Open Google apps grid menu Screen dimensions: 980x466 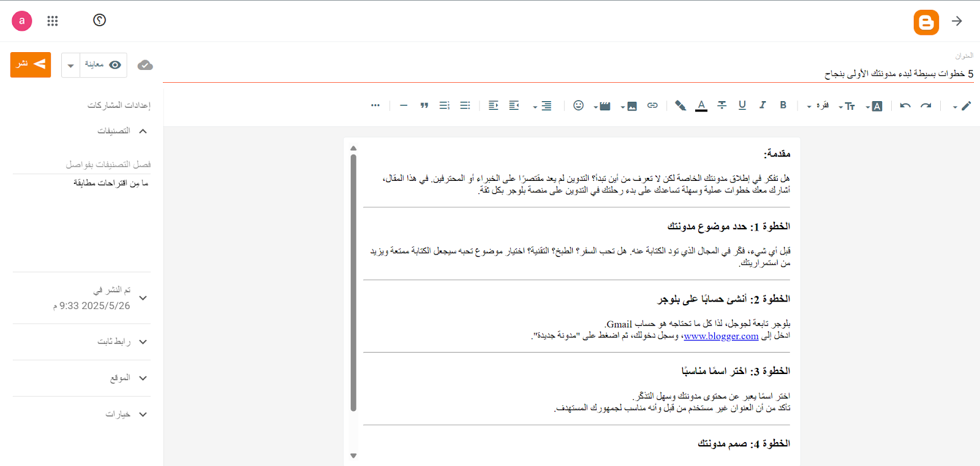click(x=53, y=21)
